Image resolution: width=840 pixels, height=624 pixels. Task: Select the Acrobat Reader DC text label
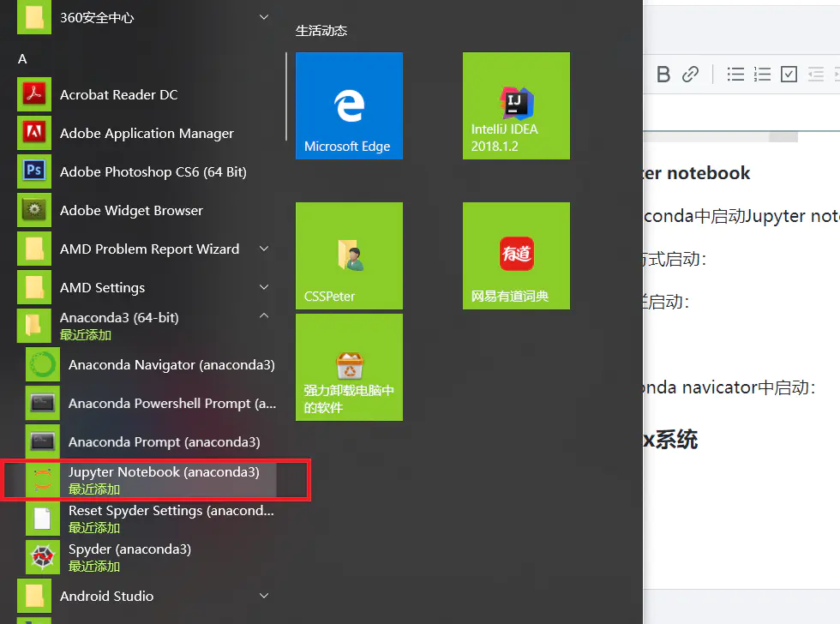click(x=119, y=95)
